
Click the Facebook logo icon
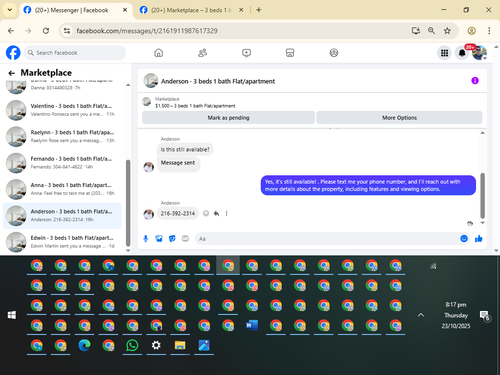click(13, 53)
